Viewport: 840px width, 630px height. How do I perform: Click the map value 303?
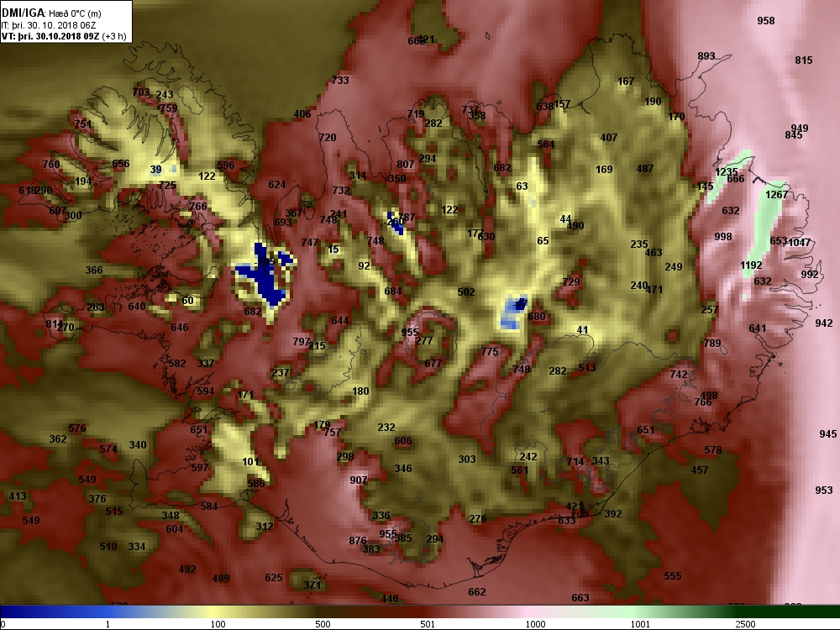pyautogui.click(x=466, y=459)
